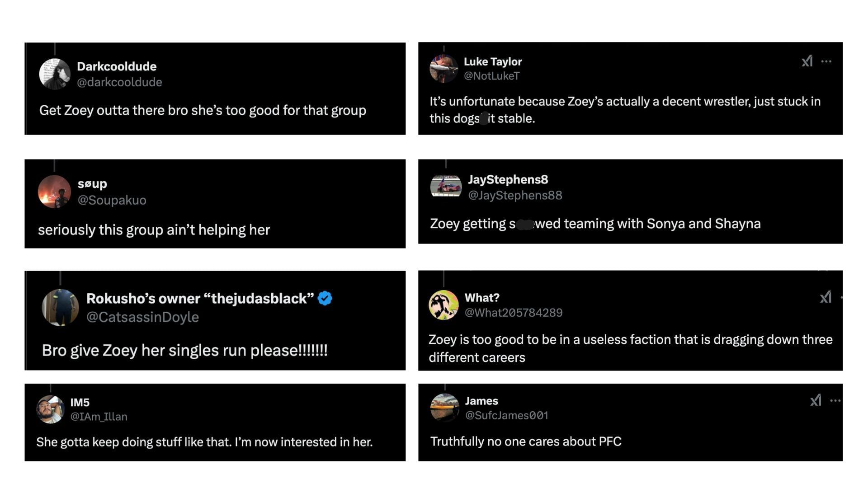Click JayStephens8's race car avatar

tap(446, 186)
